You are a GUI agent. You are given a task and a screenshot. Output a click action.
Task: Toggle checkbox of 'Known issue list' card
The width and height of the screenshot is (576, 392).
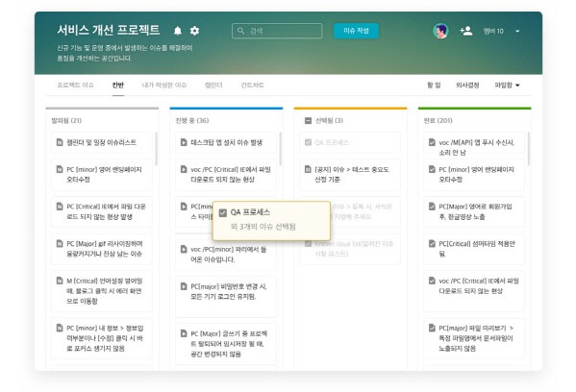pyautogui.click(x=309, y=243)
